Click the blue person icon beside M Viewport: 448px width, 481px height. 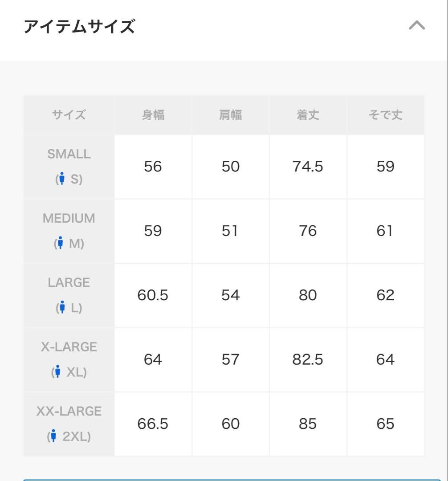[x=61, y=243]
